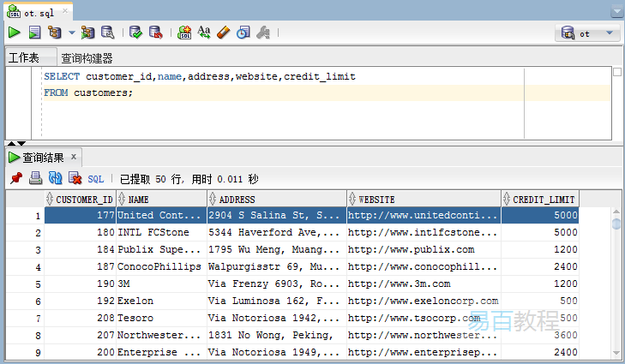The image size is (625, 364).
Task: Click the results grid vertical scrollbar
Action: tap(616, 283)
